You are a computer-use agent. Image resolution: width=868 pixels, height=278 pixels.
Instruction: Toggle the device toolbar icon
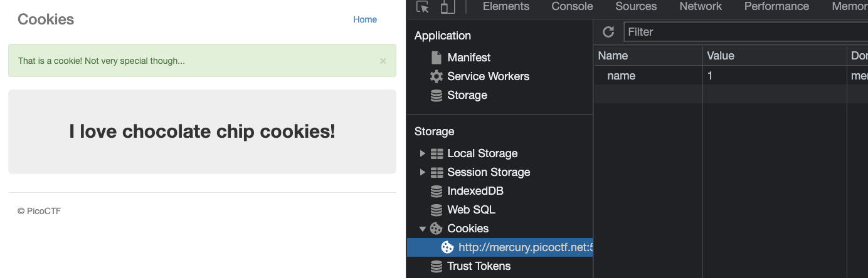447,7
